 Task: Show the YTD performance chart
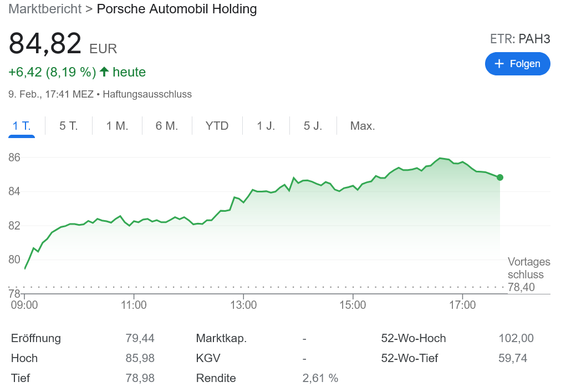[217, 126]
